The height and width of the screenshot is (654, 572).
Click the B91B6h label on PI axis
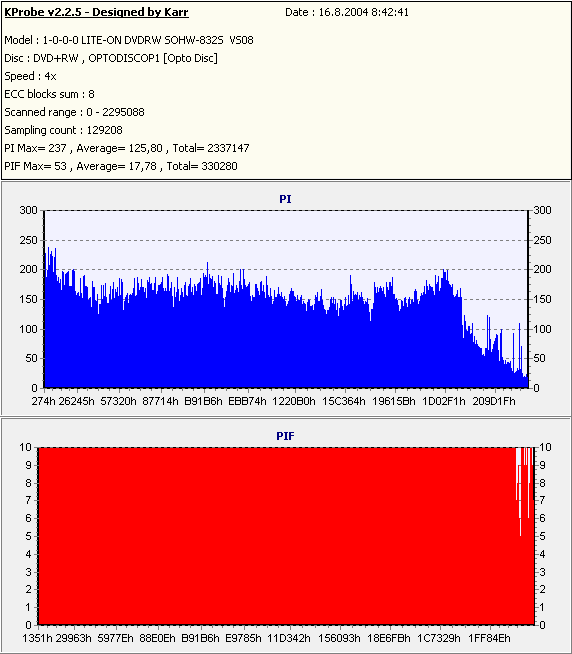203,401
